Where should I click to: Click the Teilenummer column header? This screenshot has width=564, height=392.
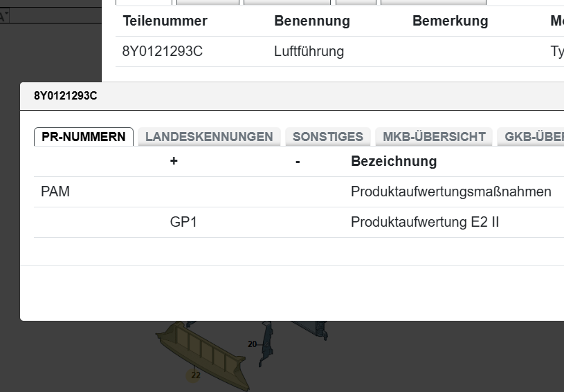165,21
